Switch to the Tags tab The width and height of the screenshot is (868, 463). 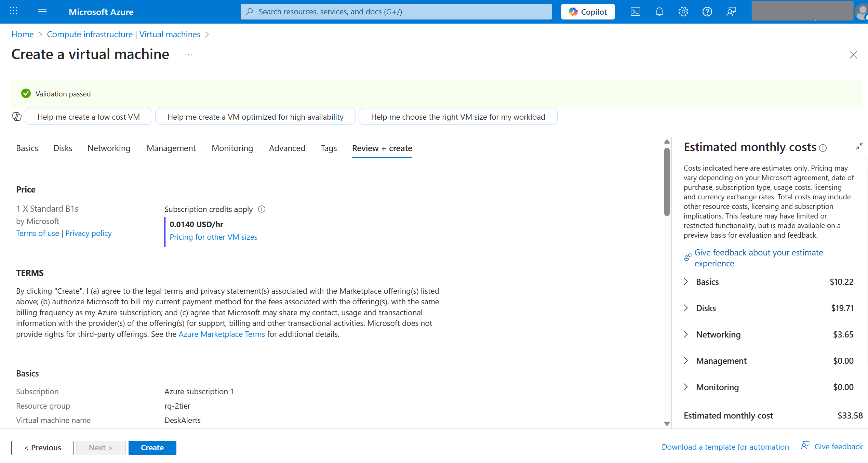coord(328,148)
